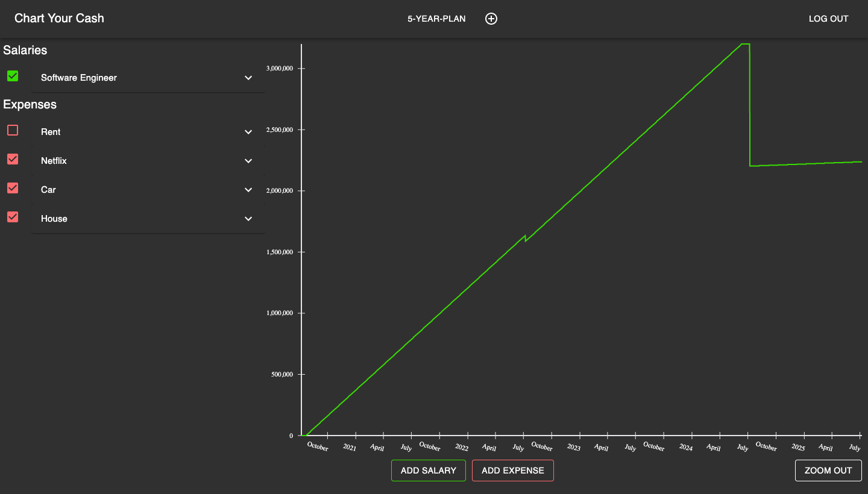Expand the Software Engineer chevron
This screenshot has height=494, width=868.
pyautogui.click(x=248, y=78)
